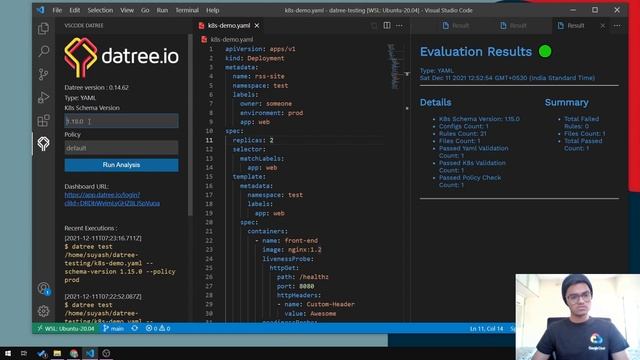This screenshot has height=360, width=640.
Task: Close the active Result tab
Action: 603,25
